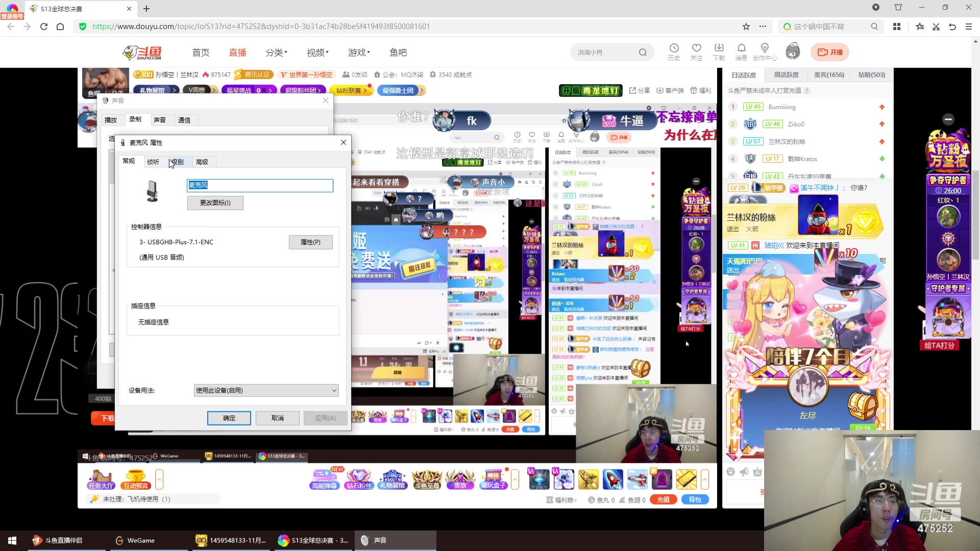Select the golden card gift icon

pos(686,480)
